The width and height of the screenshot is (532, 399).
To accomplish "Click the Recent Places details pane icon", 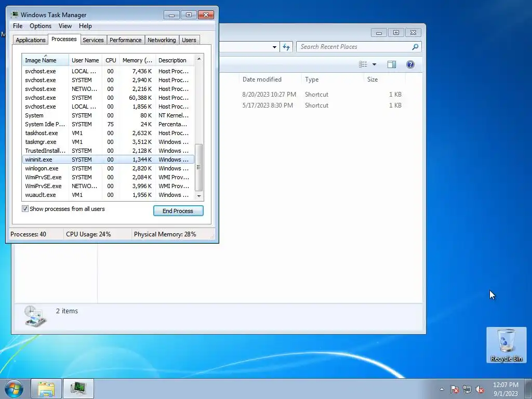I will click(x=35, y=316).
